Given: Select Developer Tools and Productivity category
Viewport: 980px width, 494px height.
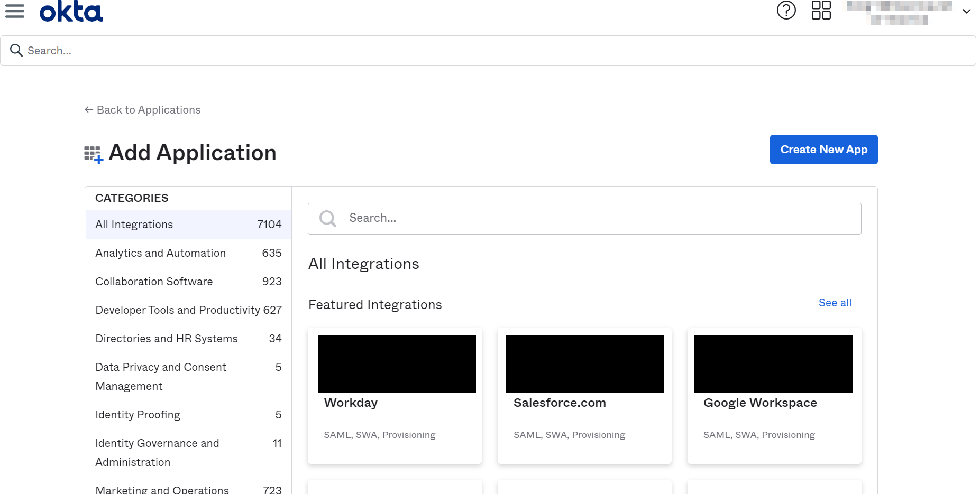Looking at the screenshot, I should tap(188, 310).
